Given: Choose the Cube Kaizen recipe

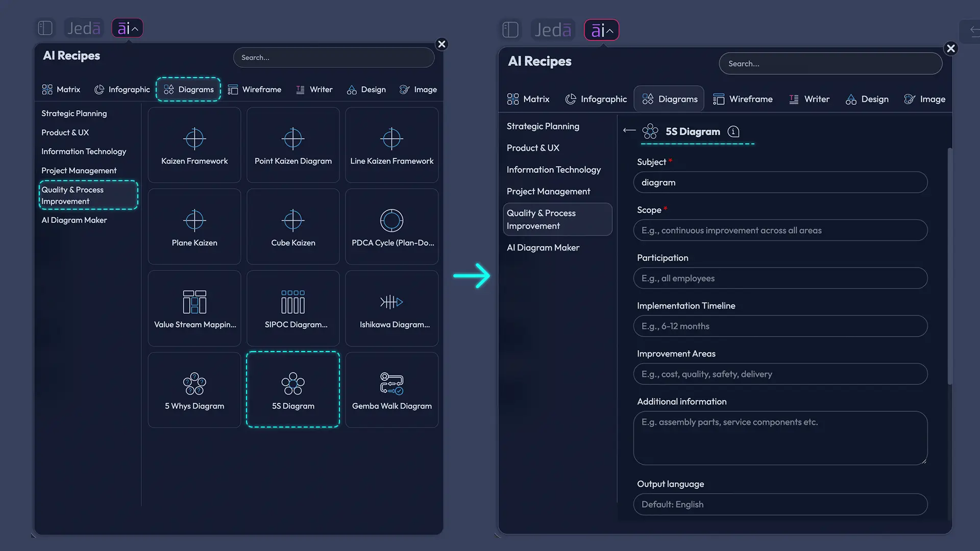Looking at the screenshot, I should [x=293, y=227].
